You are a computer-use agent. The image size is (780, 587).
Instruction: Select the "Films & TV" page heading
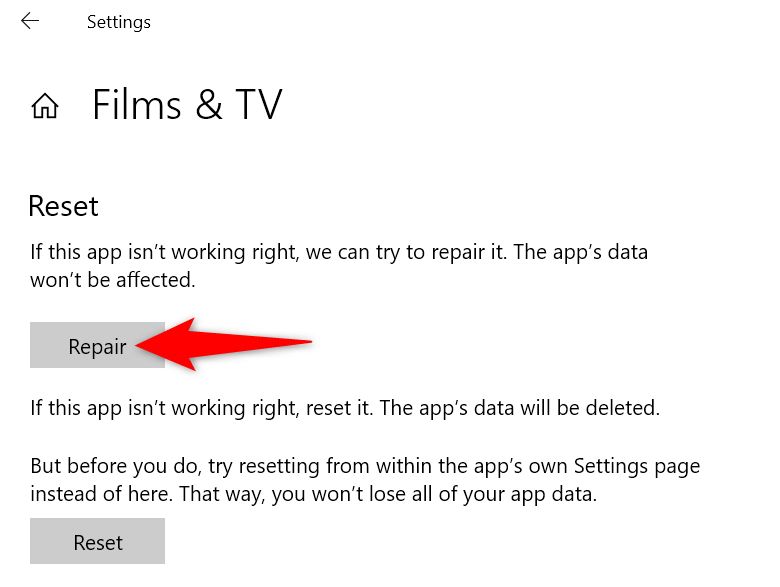(187, 104)
